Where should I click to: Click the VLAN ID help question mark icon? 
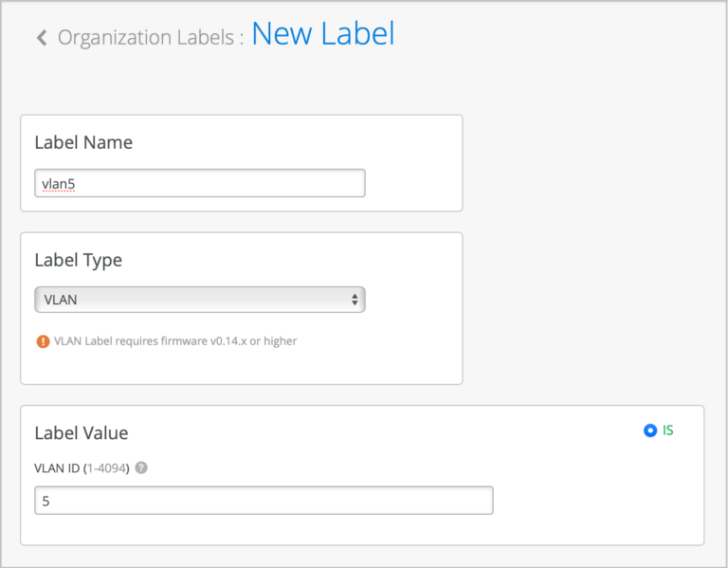coord(141,467)
